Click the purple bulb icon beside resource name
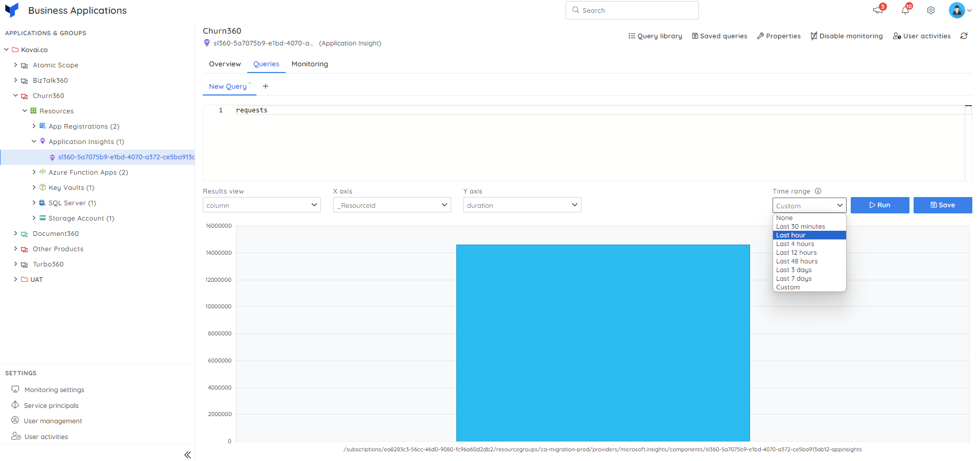 click(x=207, y=43)
